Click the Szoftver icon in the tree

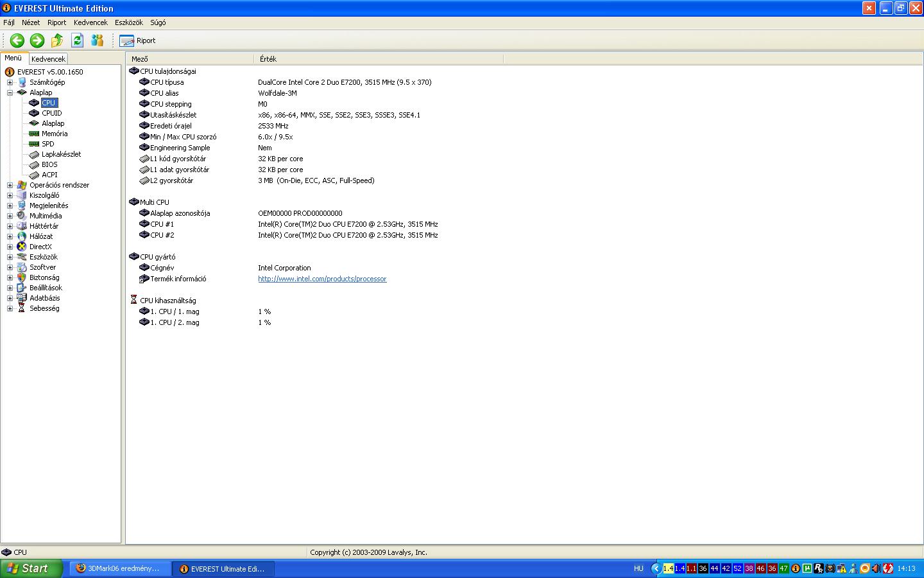pyautogui.click(x=22, y=267)
